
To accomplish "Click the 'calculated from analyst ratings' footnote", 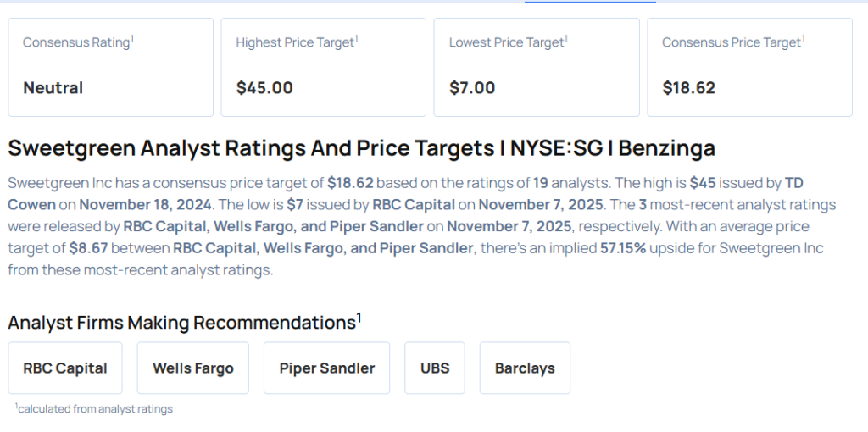I will [x=94, y=409].
